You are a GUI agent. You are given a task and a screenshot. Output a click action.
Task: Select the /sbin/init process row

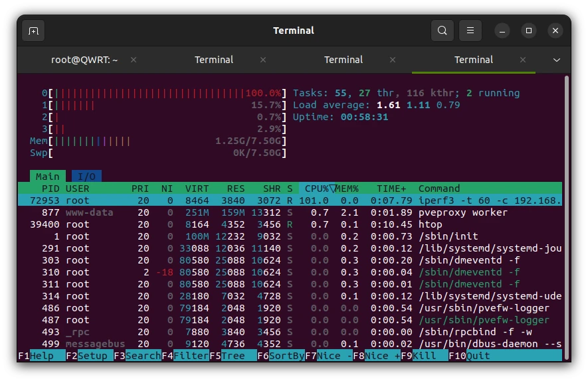[290, 236]
